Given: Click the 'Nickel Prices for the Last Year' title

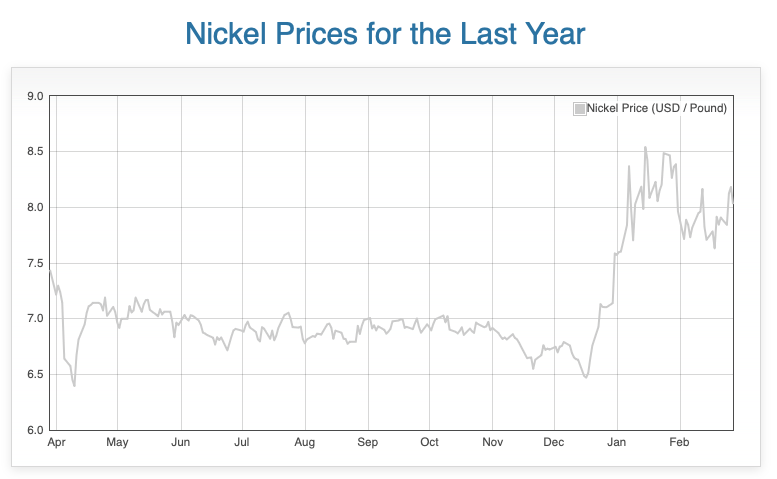Looking at the screenshot, I should 385,34.
